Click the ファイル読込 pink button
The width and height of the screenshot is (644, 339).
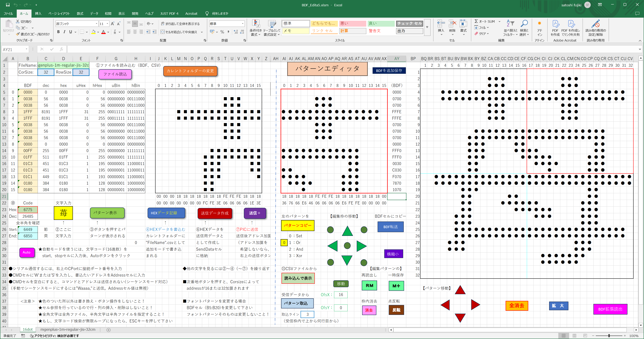click(115, 74)
